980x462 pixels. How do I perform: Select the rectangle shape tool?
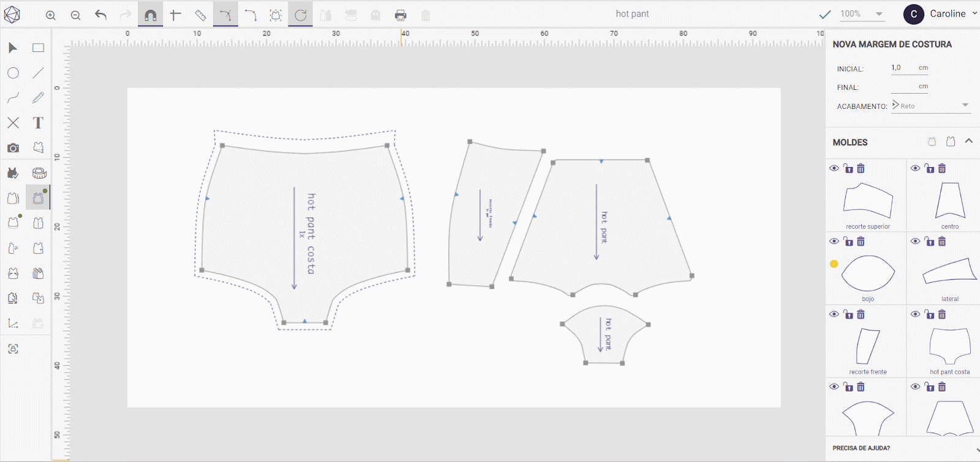tap(38, 48)
